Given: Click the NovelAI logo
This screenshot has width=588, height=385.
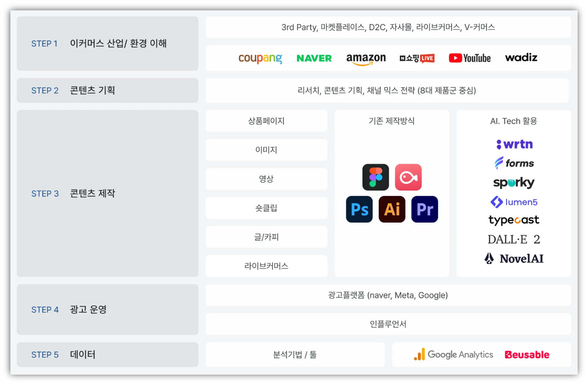Looking at the screenshot, I should coord(514,258).
